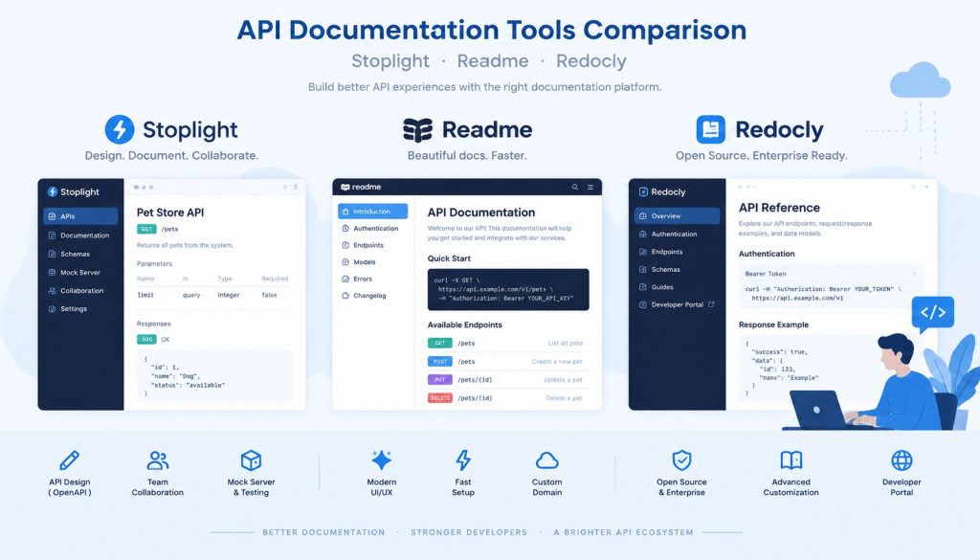Click the curl Quick Start code block
The height and width of the screenshot is (560, 980).
point(508,289)
